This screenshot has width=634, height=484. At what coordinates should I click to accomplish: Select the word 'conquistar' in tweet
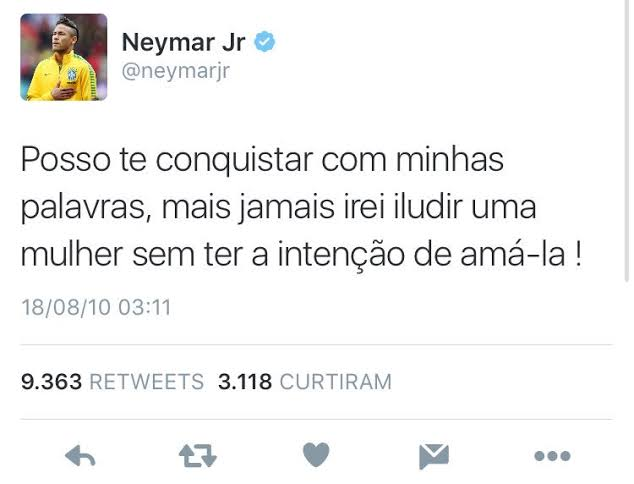235,161
